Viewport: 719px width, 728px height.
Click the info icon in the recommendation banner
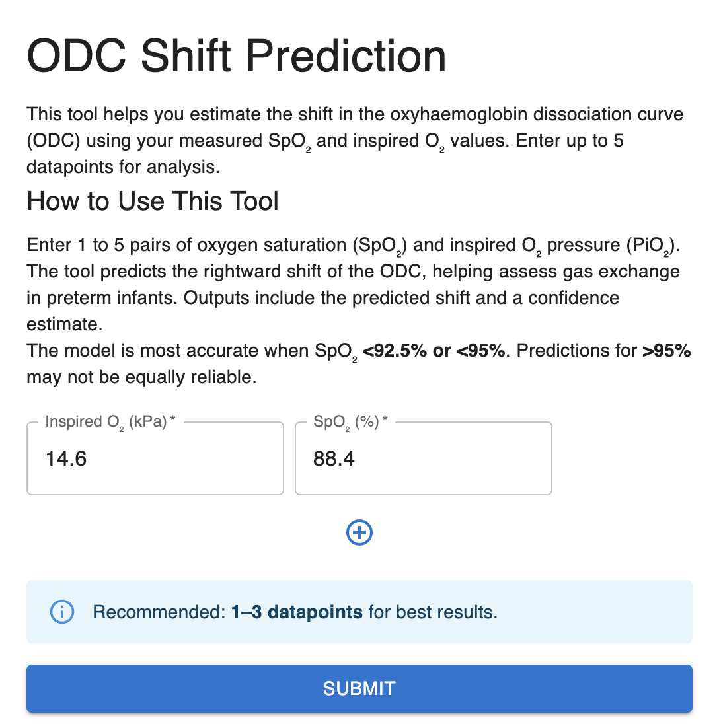61,612
